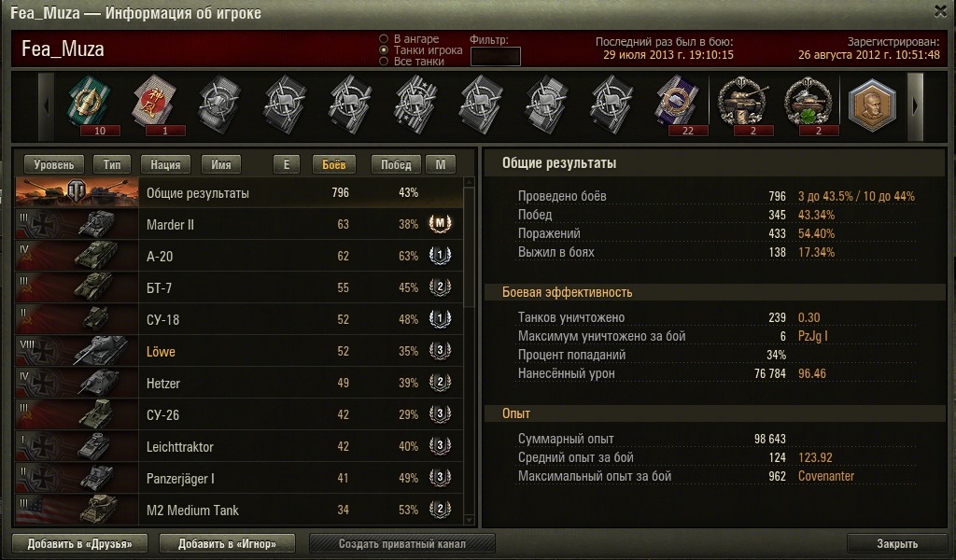This screenshot has width=956, height=560.
Task: Click the clover tank wreath medal
Action: pos(808,103)
